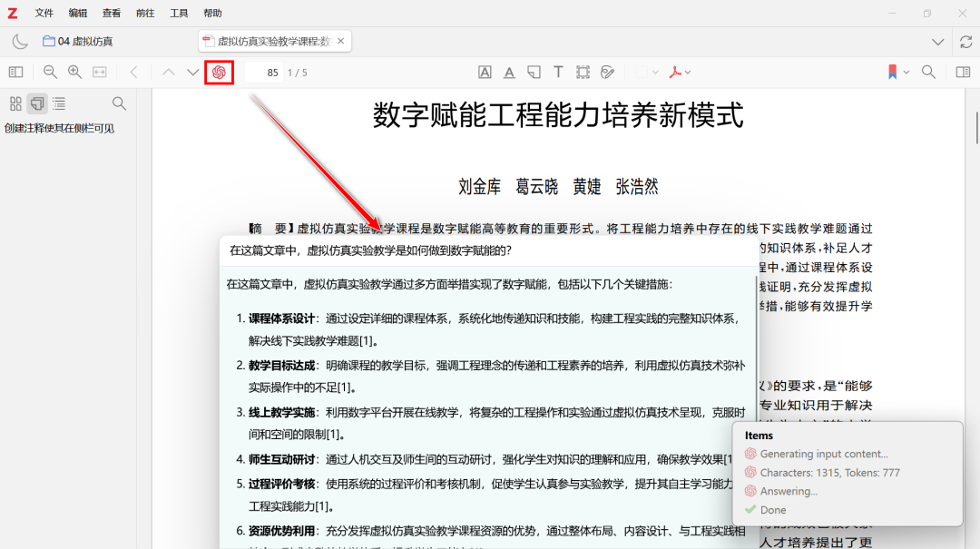The image size is (980, 549).
Task: Click the ChatGPT icon in the toolbar
Action: [219, 73]
